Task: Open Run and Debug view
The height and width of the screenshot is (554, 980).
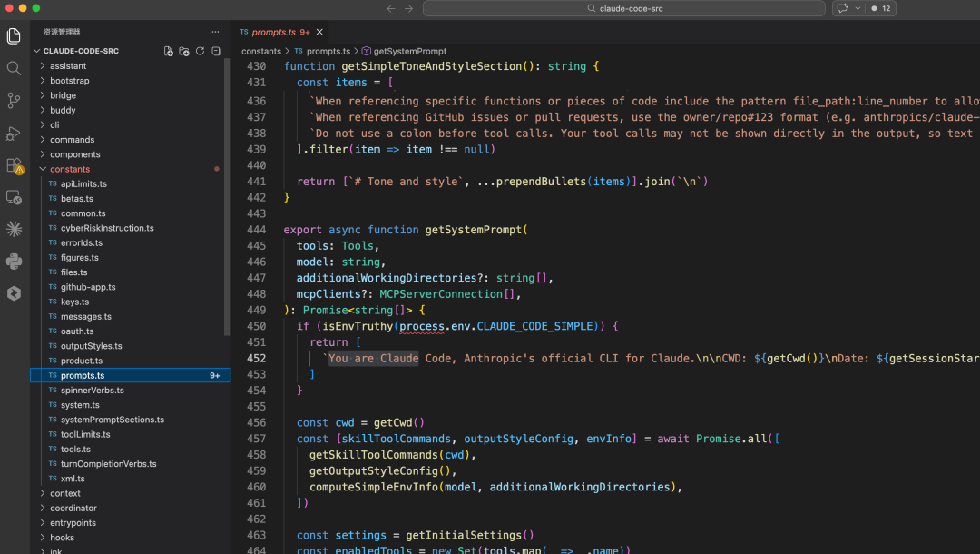Action: (14, 134)
